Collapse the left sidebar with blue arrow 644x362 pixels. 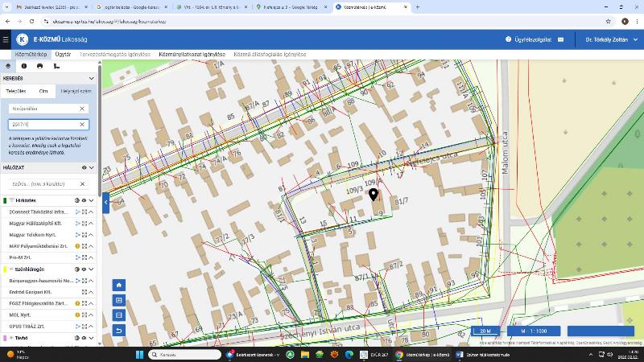105,203
